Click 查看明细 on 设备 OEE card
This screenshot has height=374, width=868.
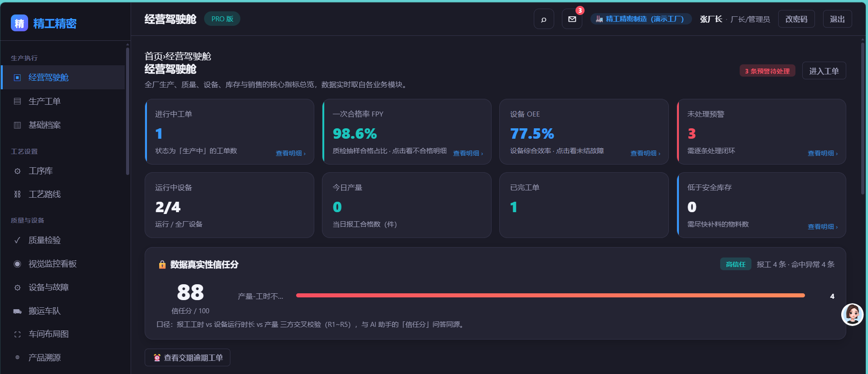point(645,153)
